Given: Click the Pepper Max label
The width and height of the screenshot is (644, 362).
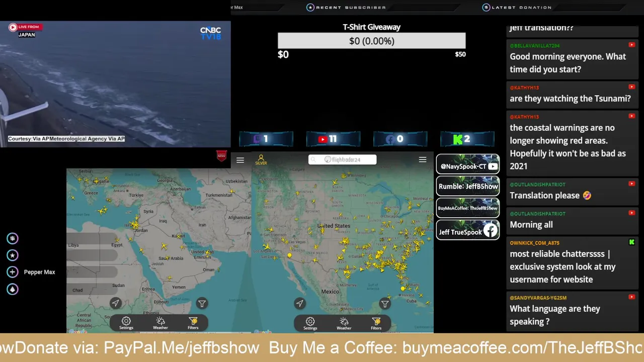Looking at the screenshot, I should click(x=39, y=272).
